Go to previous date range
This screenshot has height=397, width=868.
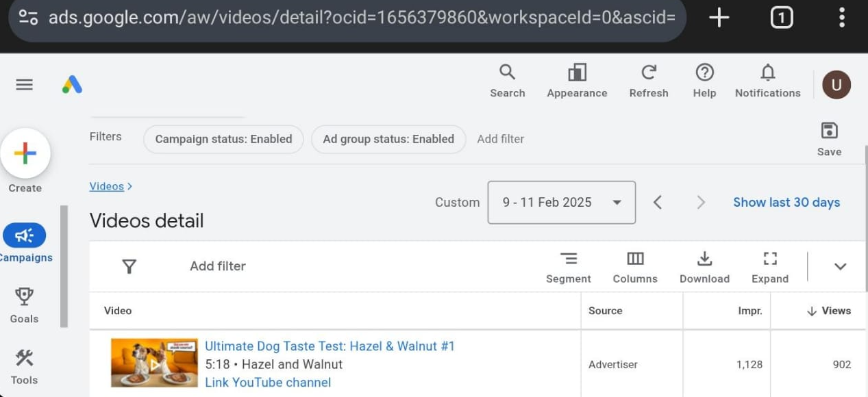click(x=657, y=203)
